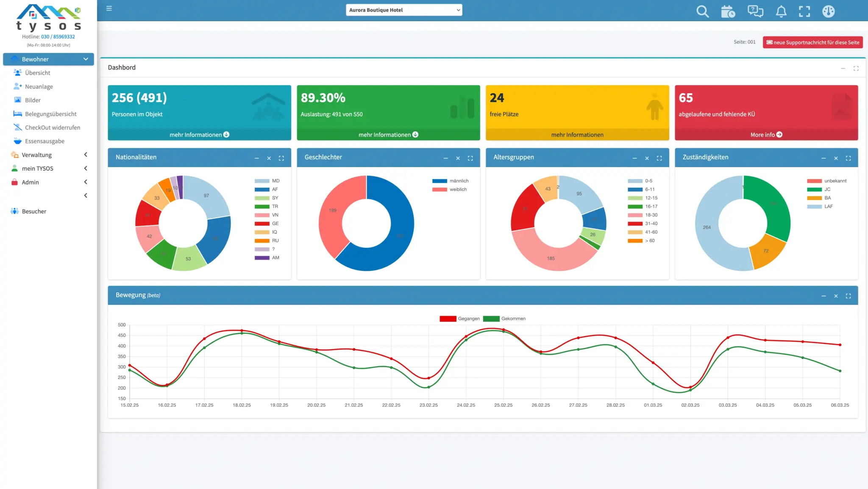Collapse the Zuständigkeiten panel

[x=823, y=158]
